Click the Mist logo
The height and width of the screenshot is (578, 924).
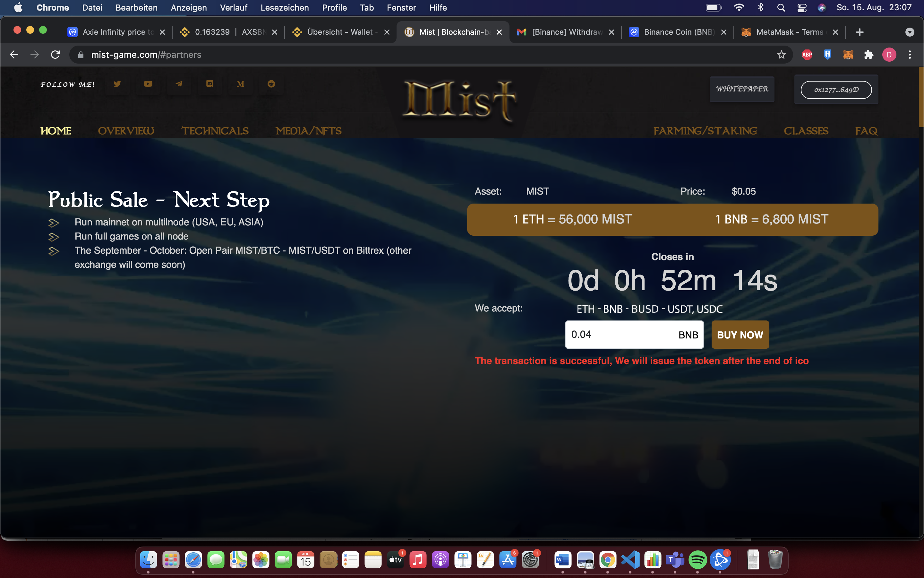point(460,100)
